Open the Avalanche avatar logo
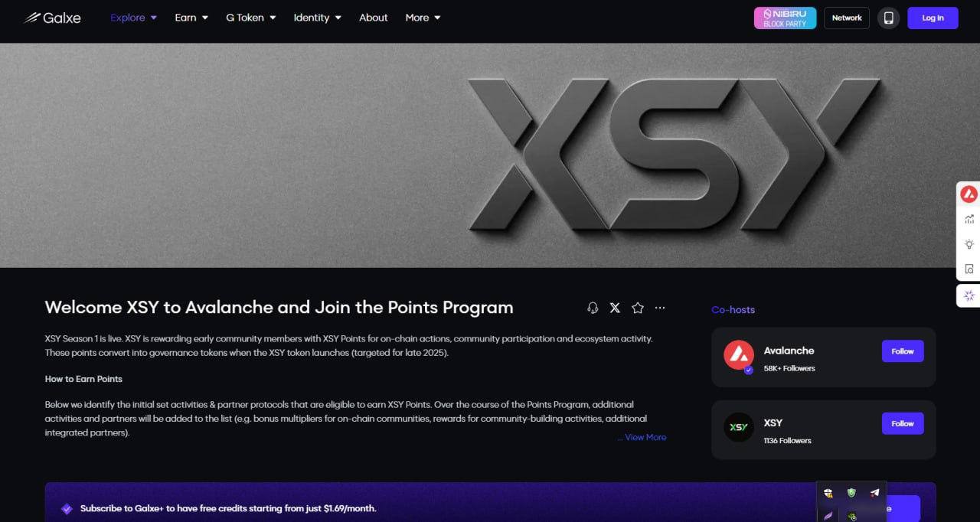This screenshot has width=980, height=522. click(739, 355)
